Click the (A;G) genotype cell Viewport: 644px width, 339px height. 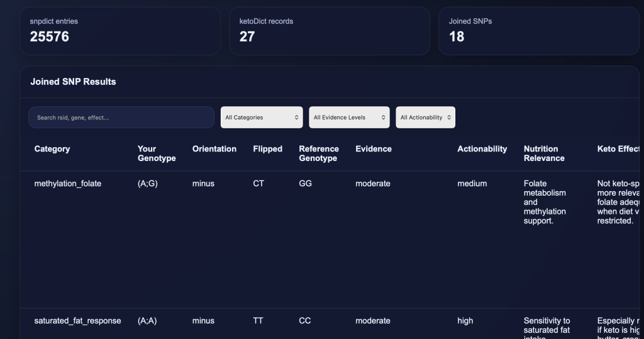coord(147,184)
